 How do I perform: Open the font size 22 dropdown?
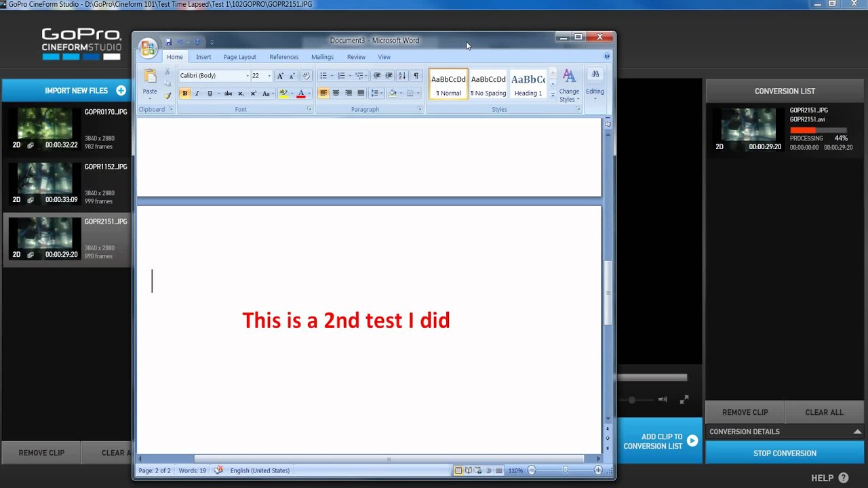pos(269,76)
